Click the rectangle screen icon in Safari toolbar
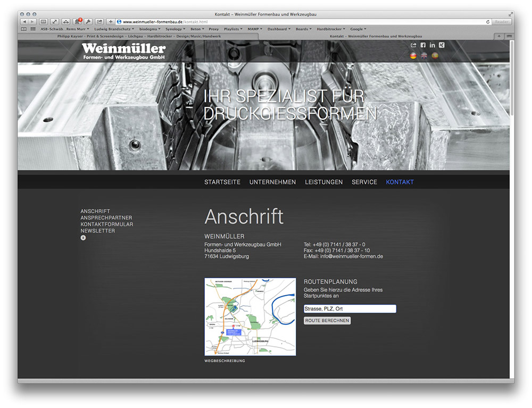The image size is (532, 408). click(x=44, y=22)
